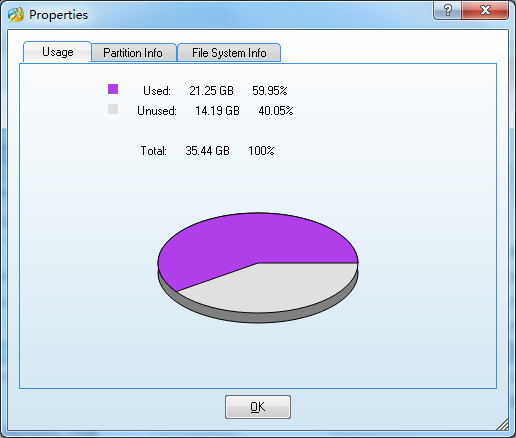Image resolution: width=516 pixels, height=438 pixels.
Task: Click the Properties window title text
Action: [58, 15]
